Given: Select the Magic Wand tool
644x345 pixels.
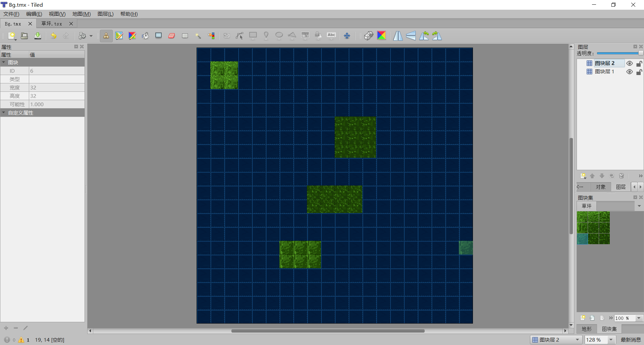Looking at the screenshot, I should pos(198,36).
